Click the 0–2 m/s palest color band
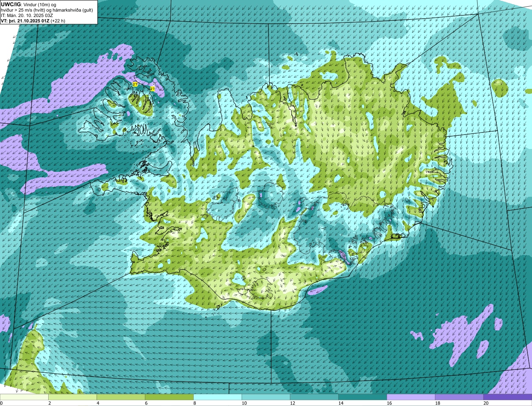The image size is (532, 406). [x=24, y=397]
